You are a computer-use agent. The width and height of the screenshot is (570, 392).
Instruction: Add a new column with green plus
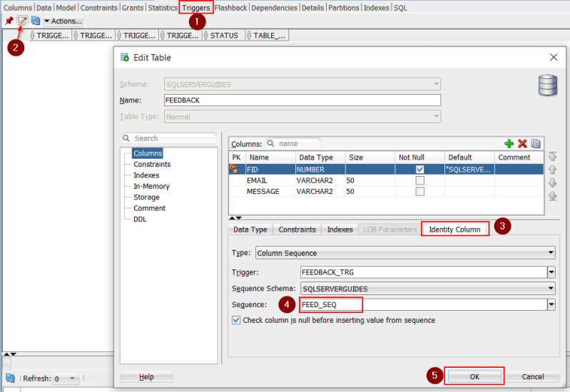click(509, 143)
